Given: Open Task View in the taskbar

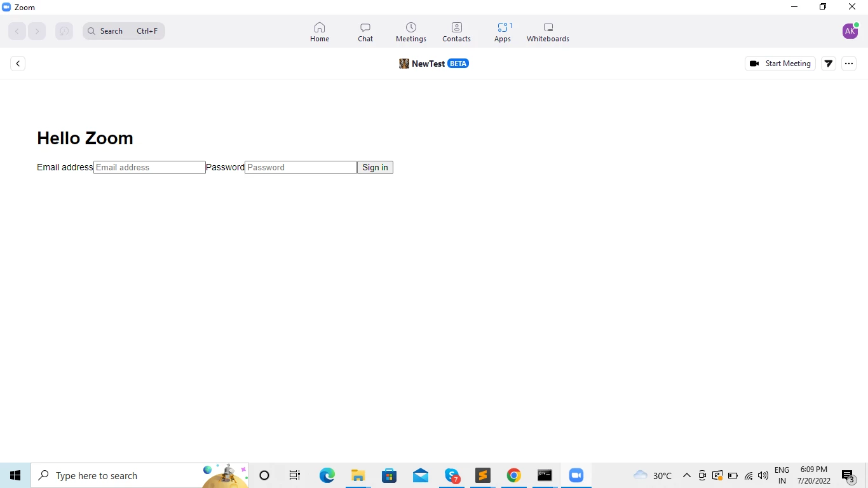Looking at the screenshot, I should [x=295, y=475].
